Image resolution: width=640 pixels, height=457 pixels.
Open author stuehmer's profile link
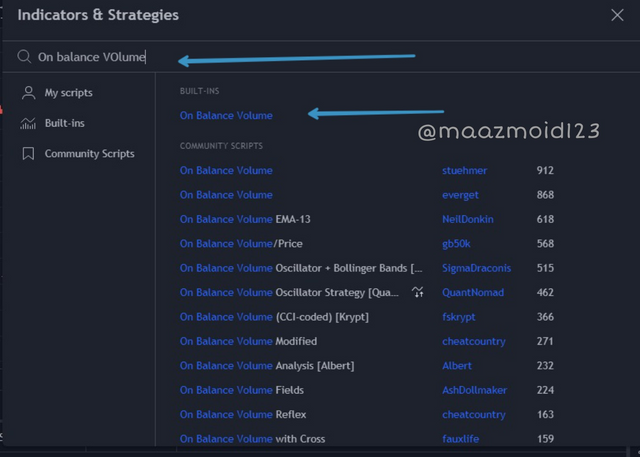pos(466,171)
